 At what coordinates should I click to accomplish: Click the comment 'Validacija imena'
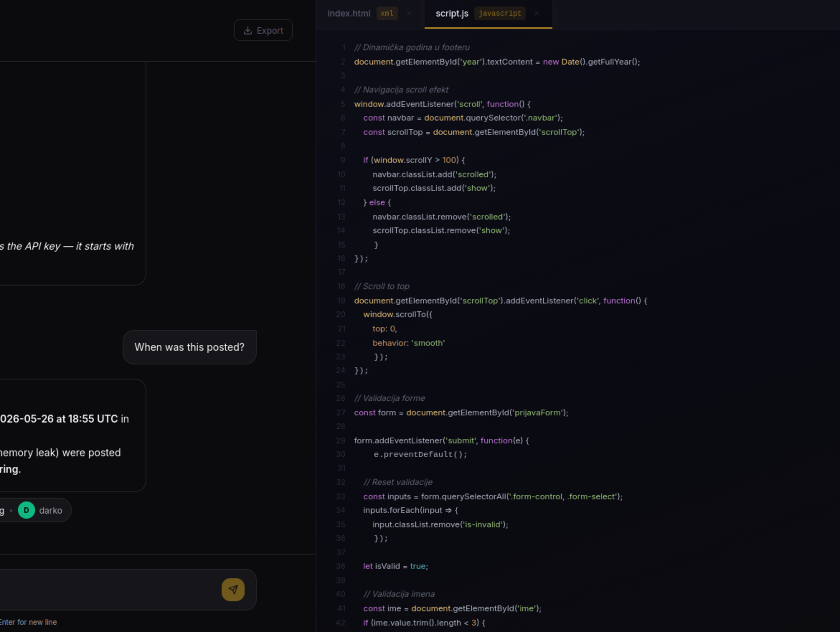coord(399,594)
